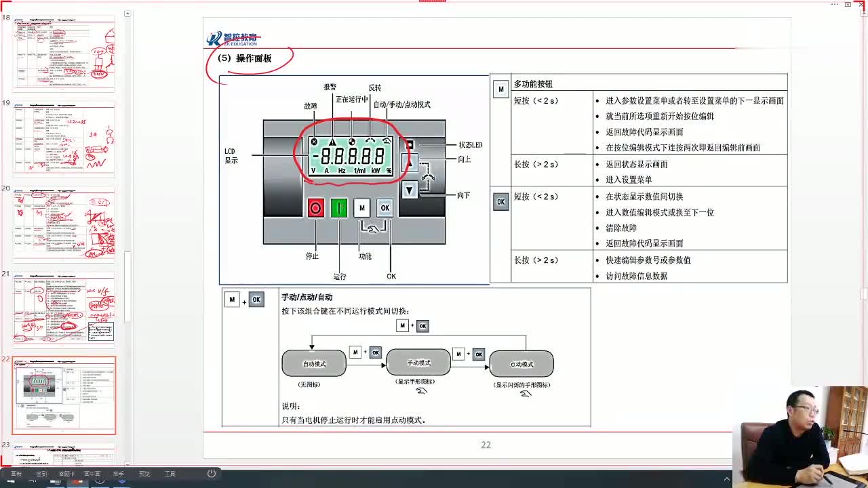The image size is (868, 488).
Task: Click the presenter webcam video overlay
Action: (x=800, y=437)
